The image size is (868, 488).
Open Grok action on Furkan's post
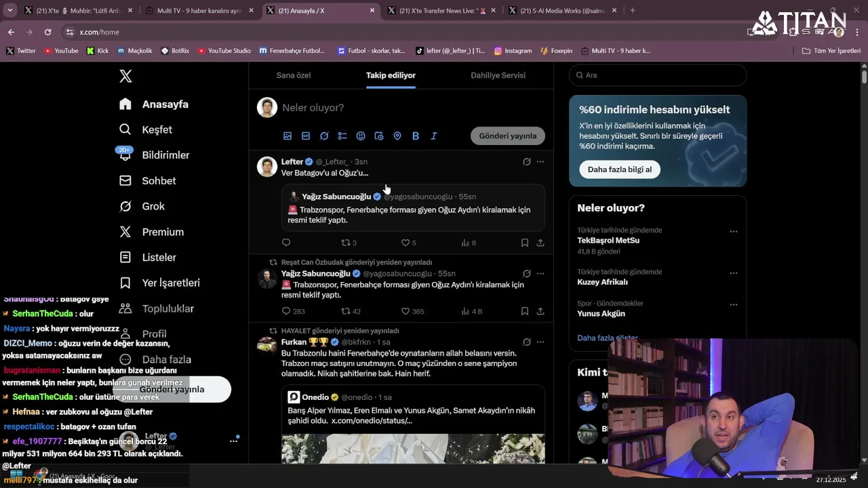[526, 342]
